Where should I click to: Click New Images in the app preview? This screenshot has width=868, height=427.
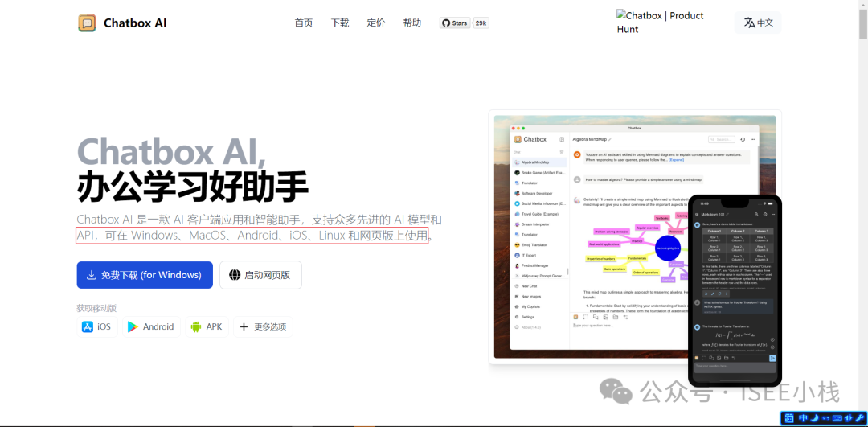(x=540, y=296)
